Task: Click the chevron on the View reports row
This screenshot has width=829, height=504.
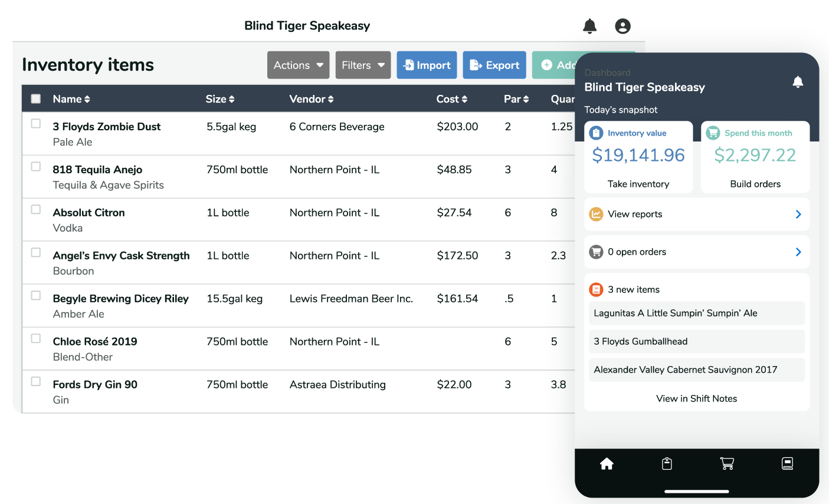Action: pyautogui.click(x=798, y=214)
